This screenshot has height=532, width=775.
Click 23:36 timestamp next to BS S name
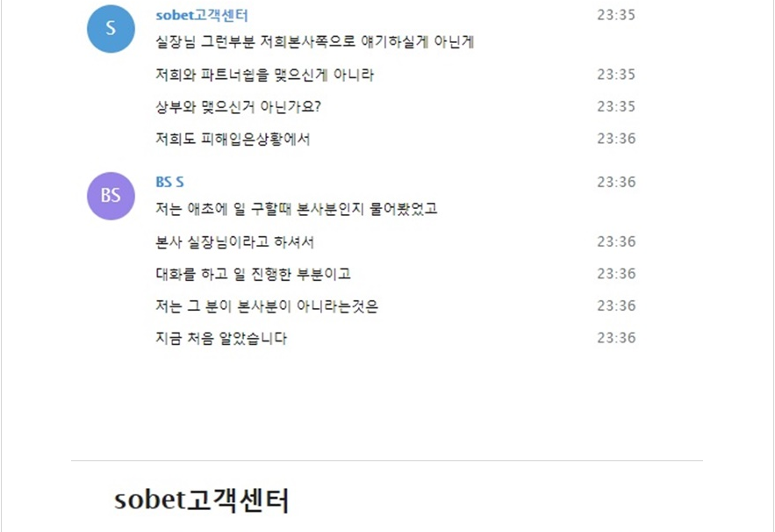point(616,182)
